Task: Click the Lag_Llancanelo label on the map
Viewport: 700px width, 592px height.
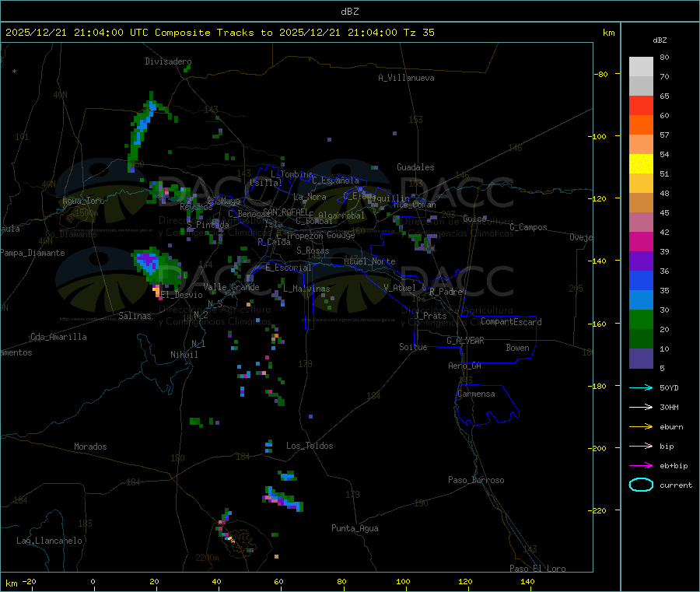Action: [49, 540]
